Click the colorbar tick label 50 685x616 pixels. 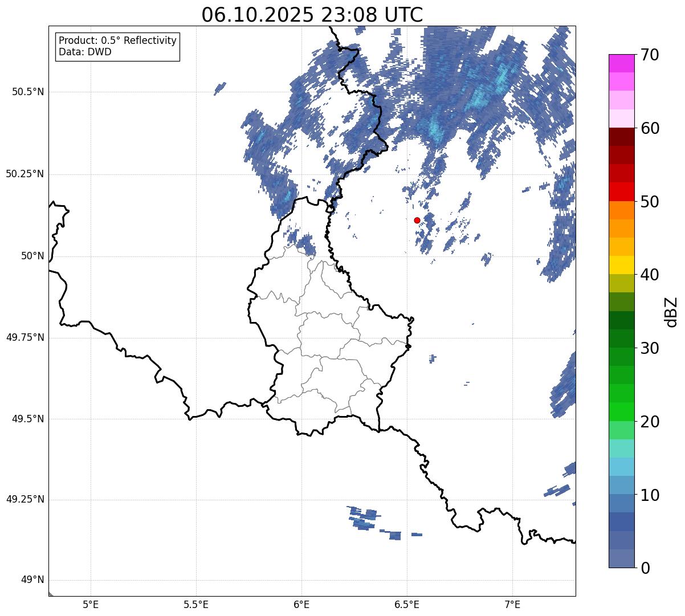[x=650, y=202]
